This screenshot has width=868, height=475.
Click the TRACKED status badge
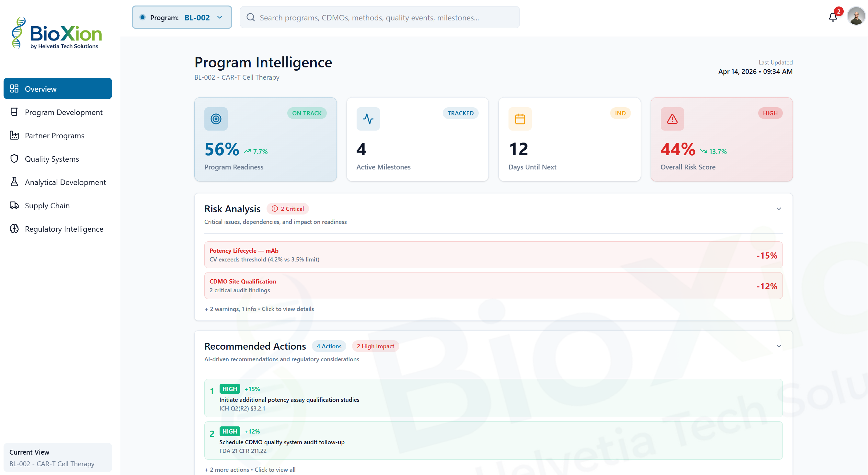click(x=460, y=113)
